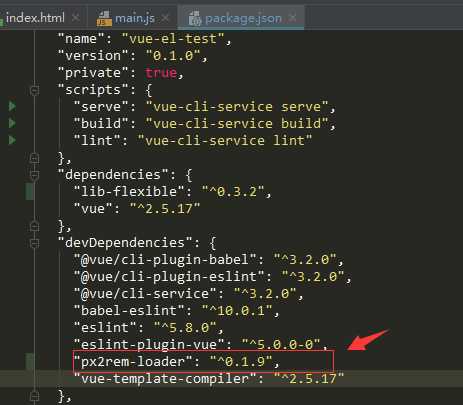Collapse the scripts block fold marker
Screen dimensions: 463x405
[x=34, y=90]
